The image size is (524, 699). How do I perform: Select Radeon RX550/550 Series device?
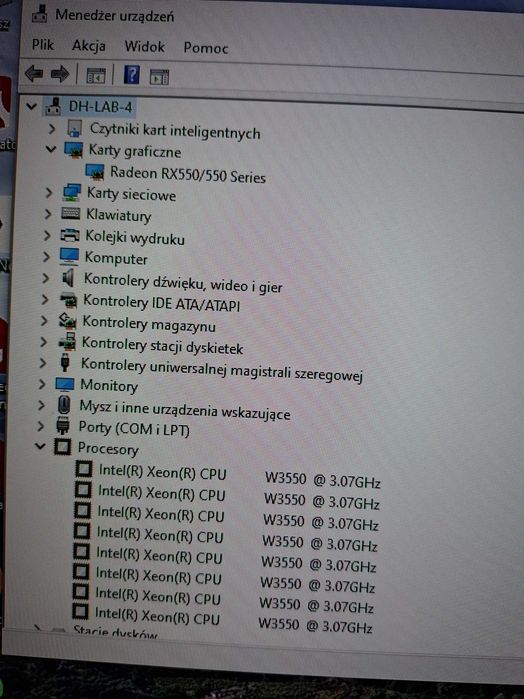pos(188,174)
